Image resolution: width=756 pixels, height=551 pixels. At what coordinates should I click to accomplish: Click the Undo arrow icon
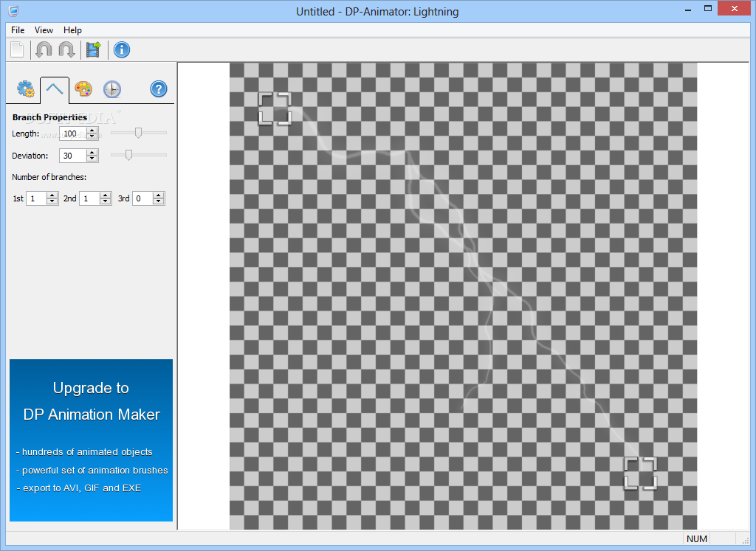(x=44, y=49)
